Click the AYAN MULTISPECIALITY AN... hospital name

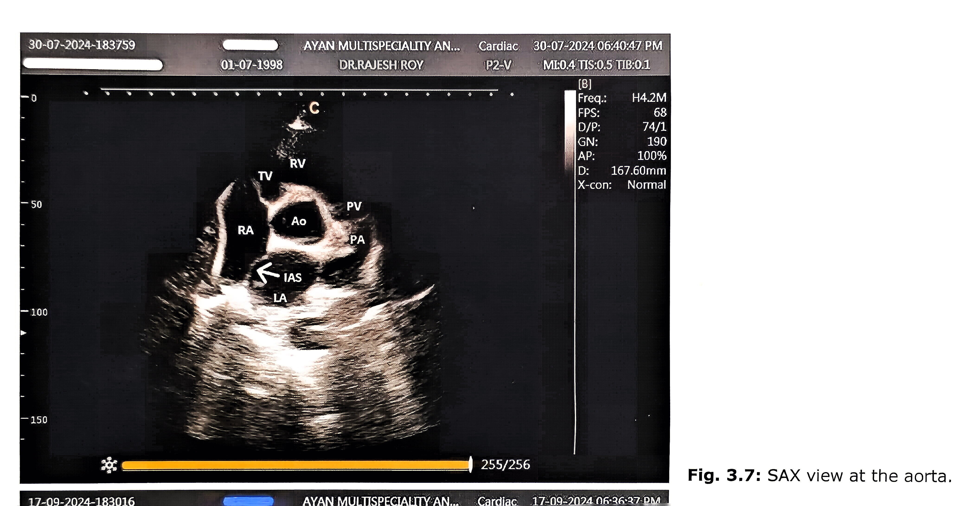(x=381, y=46)
